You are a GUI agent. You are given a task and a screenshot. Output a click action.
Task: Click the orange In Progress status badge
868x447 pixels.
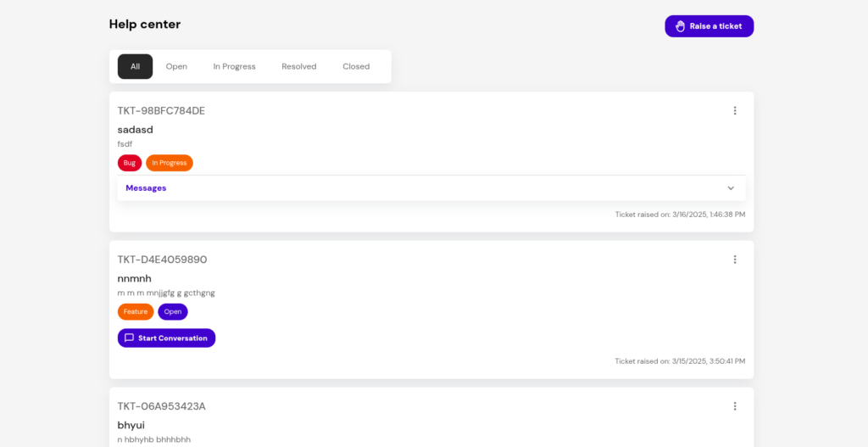pyautogui.click(x=170, y=163)
